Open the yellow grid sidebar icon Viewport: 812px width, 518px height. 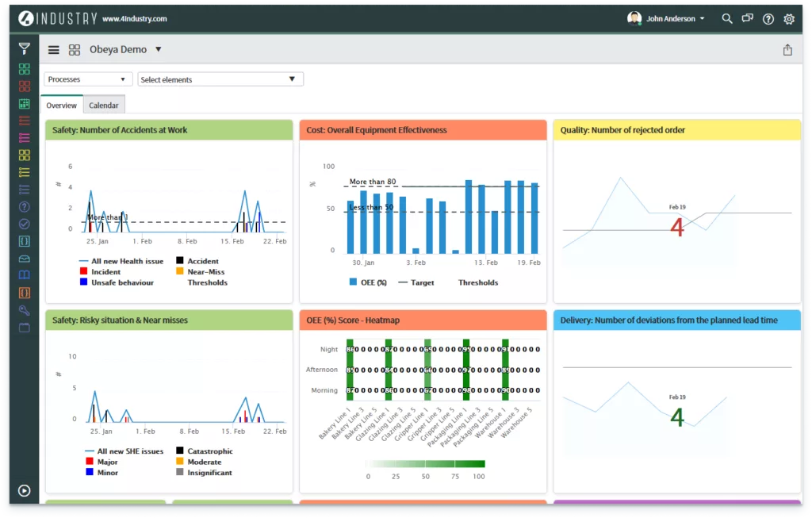[x=25, y=155]
